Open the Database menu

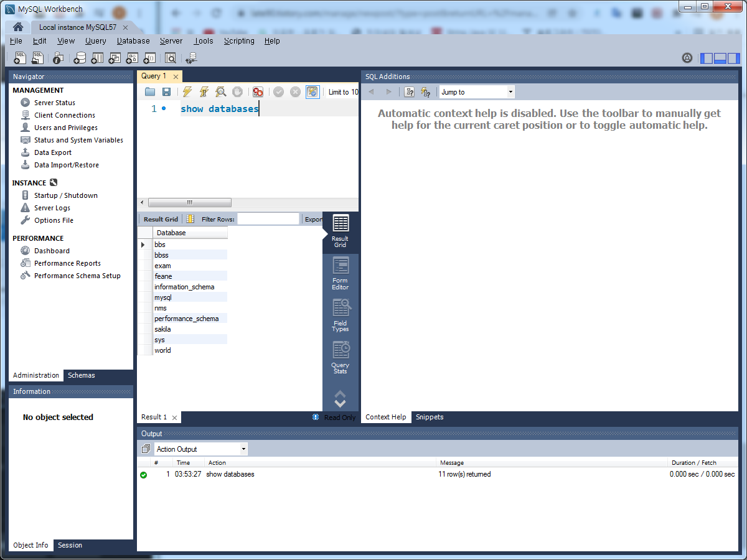(x=133, y=41)
